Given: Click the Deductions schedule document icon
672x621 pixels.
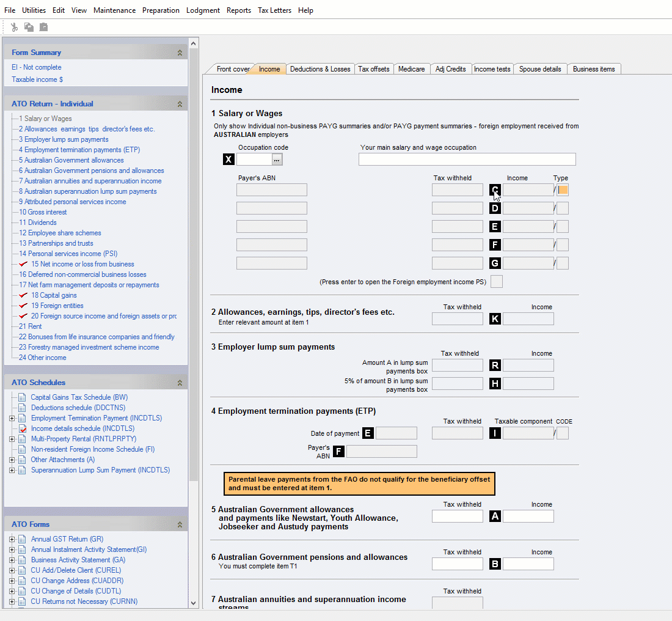Looking at the screenshot, I should (x=22, y=408).
